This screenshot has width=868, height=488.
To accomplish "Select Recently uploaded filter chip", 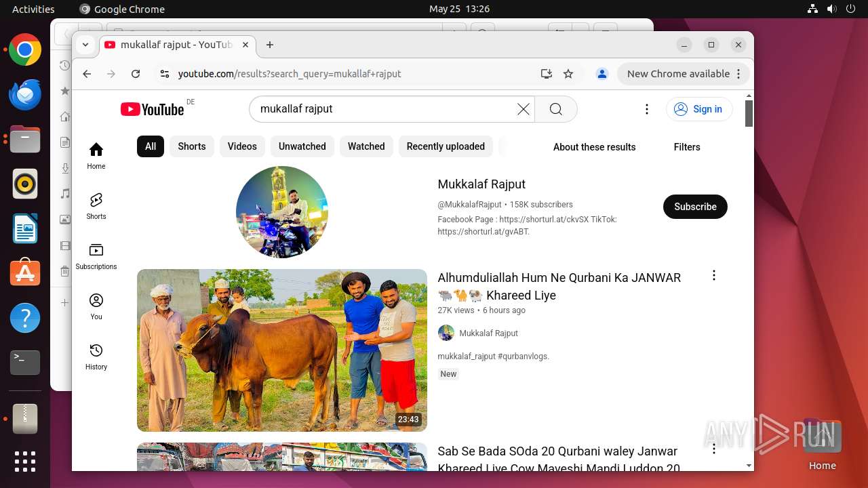I will pos(446,146).
